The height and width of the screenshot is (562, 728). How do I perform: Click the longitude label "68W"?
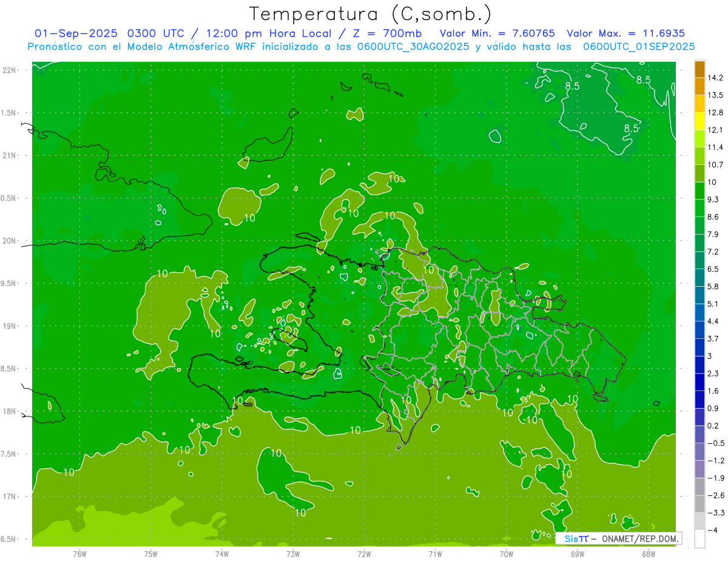coord(648,554)
